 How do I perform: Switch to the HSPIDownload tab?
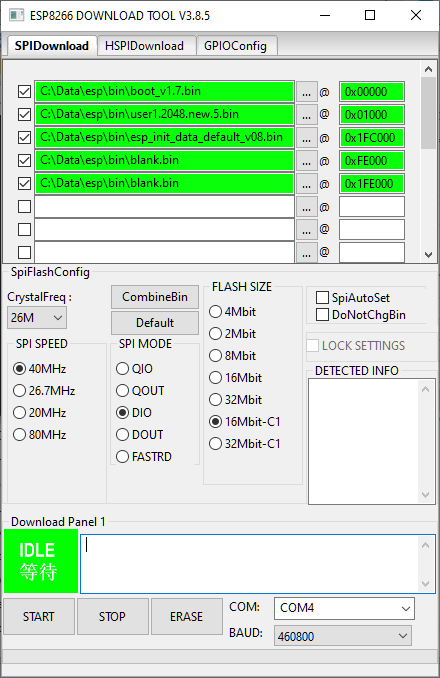[144, 46]
